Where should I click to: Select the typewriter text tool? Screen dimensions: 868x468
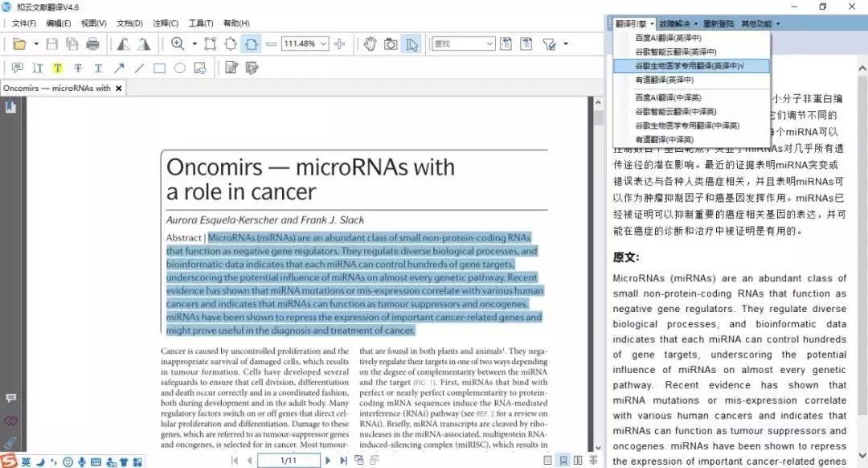tap(38, 68)
